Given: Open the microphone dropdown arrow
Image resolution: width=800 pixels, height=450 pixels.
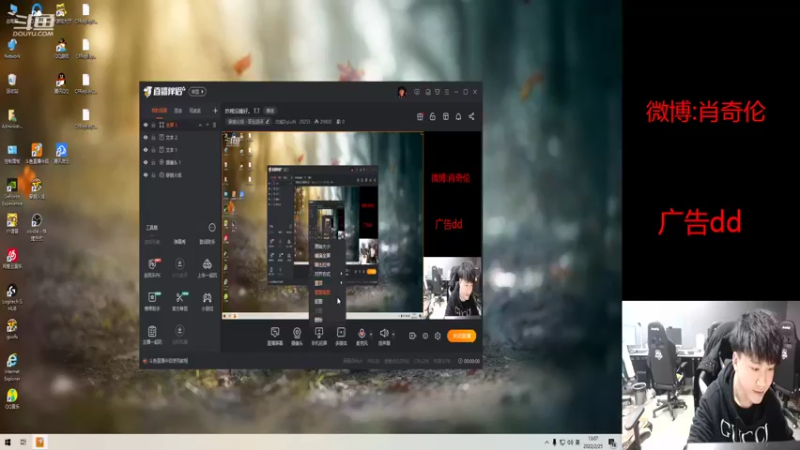Looking at the screenshot, I should click(370, 334).
